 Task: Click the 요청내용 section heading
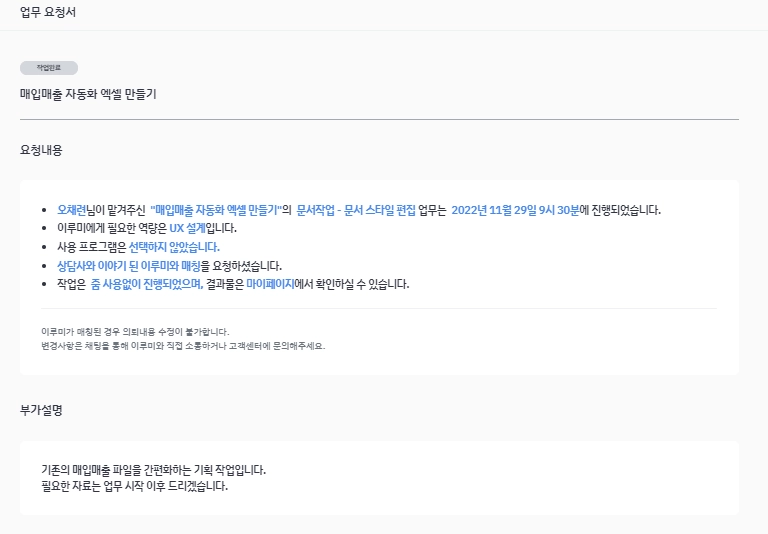(x=41, y=150)
